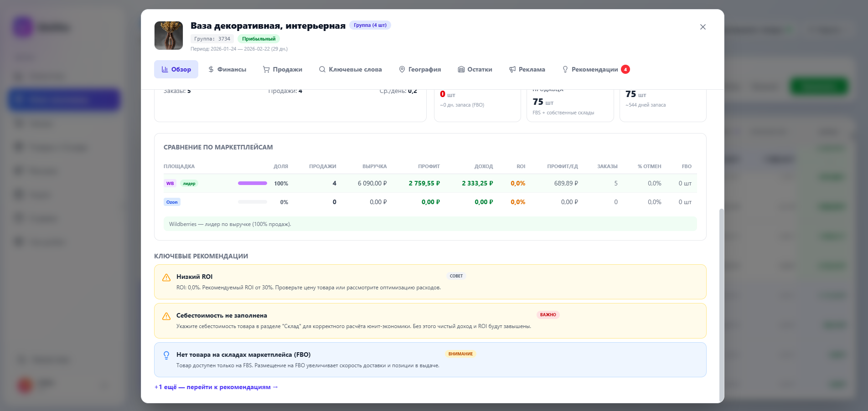Open the Рекомендации tab label

594,69
